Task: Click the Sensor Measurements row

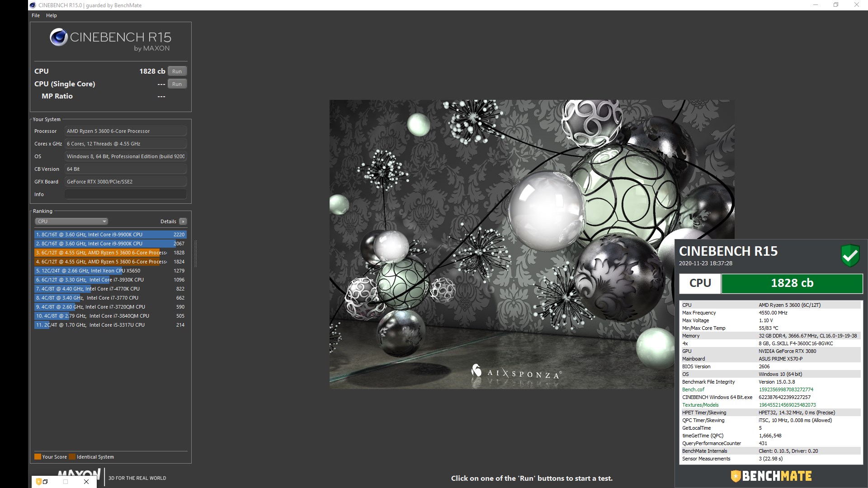Action: 771,459
